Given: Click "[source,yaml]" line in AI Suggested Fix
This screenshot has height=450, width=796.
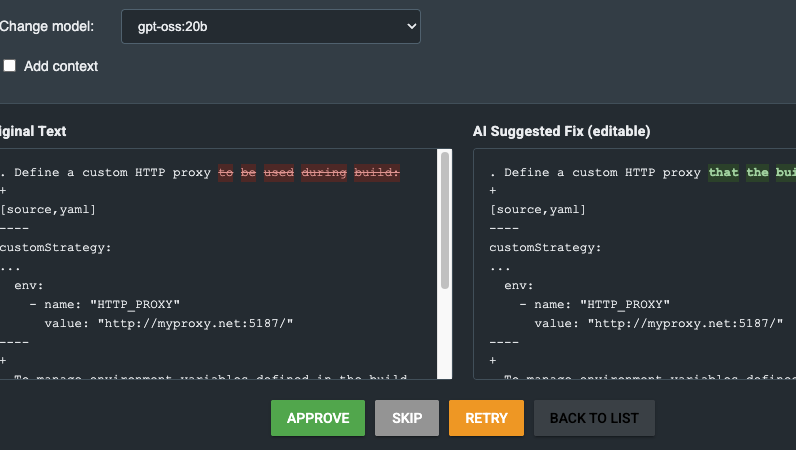Looking at the screenshot, I should point(538,209).
